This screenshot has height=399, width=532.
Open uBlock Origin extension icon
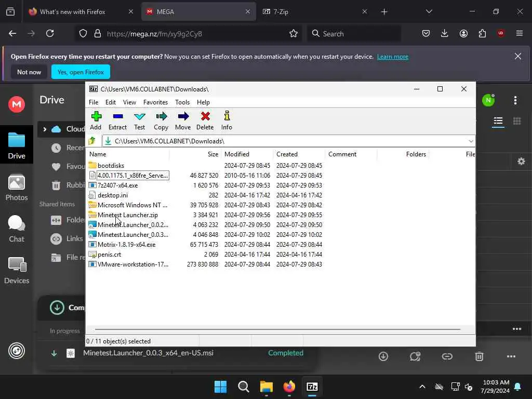coord(501,33)
